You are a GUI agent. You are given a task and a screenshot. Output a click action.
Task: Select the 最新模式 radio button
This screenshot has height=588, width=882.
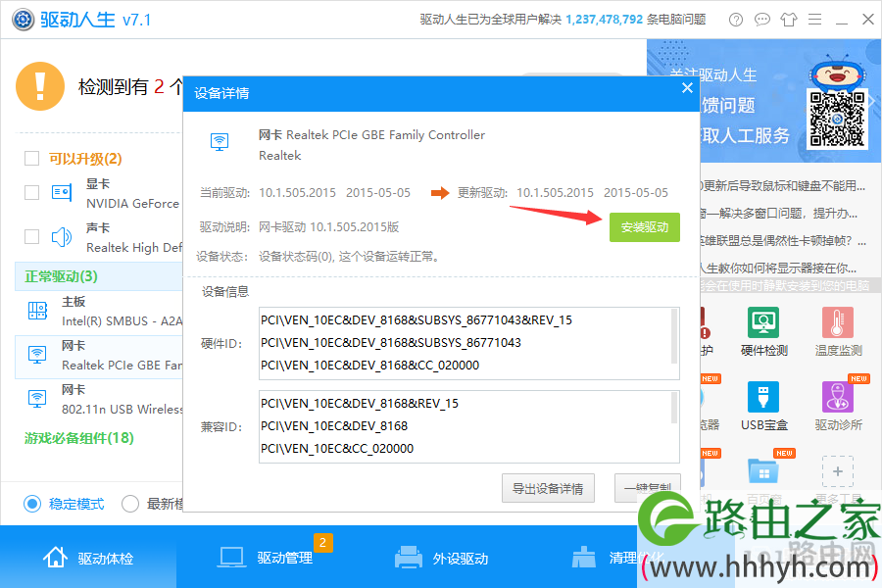click(130, 504)
